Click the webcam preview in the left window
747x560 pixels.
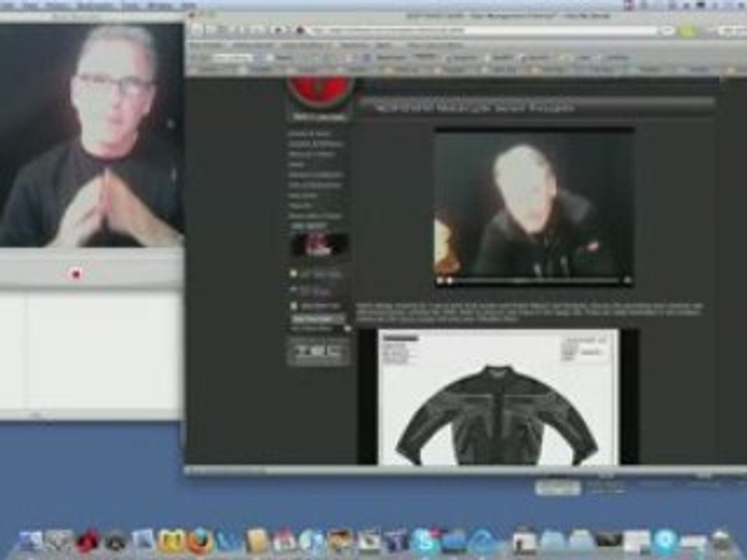92,135
